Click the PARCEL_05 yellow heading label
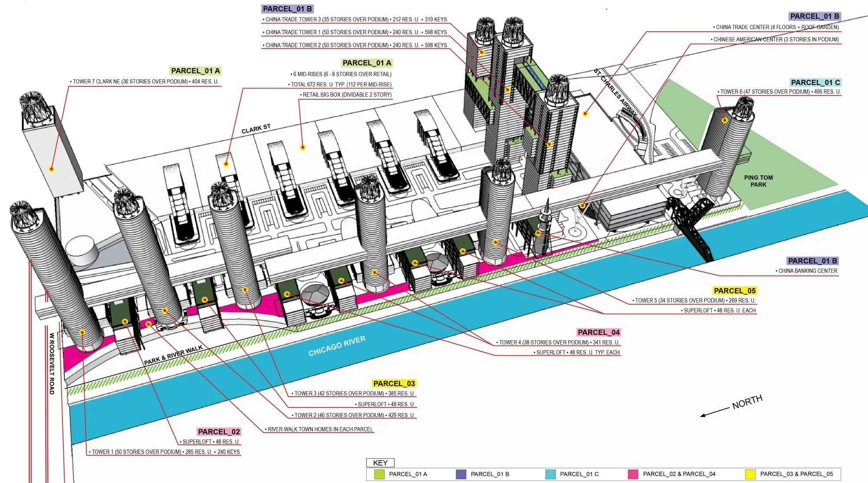Image resolution: width=868 pixels, height=483 pixels. click(x=734, y=290)
